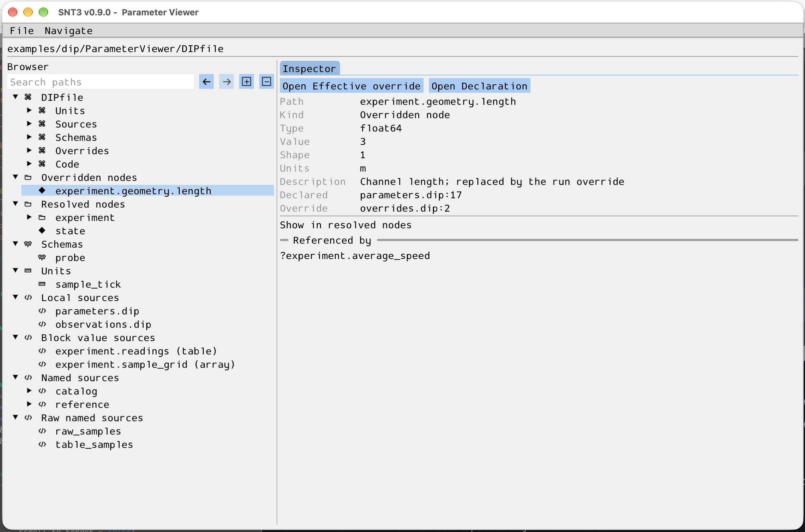
Task: Expand the experiment folder in Resolved nodes
Action: tap(29, 217)
